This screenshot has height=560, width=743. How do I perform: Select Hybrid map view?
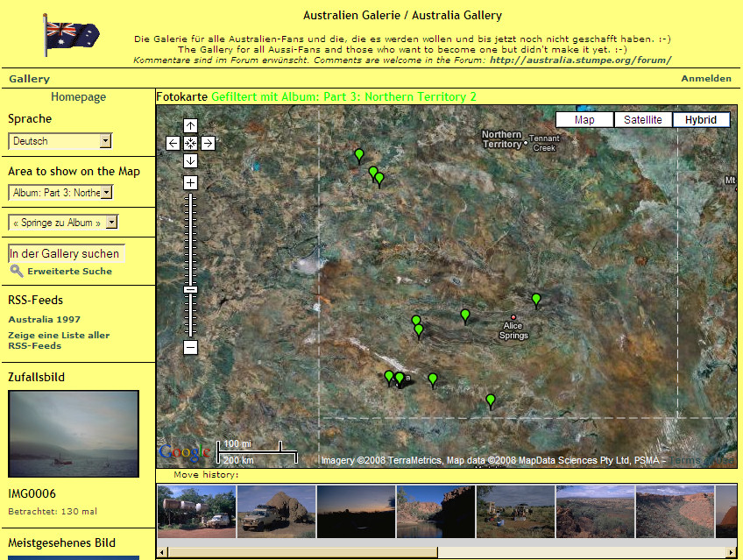(x=701, y=120)
